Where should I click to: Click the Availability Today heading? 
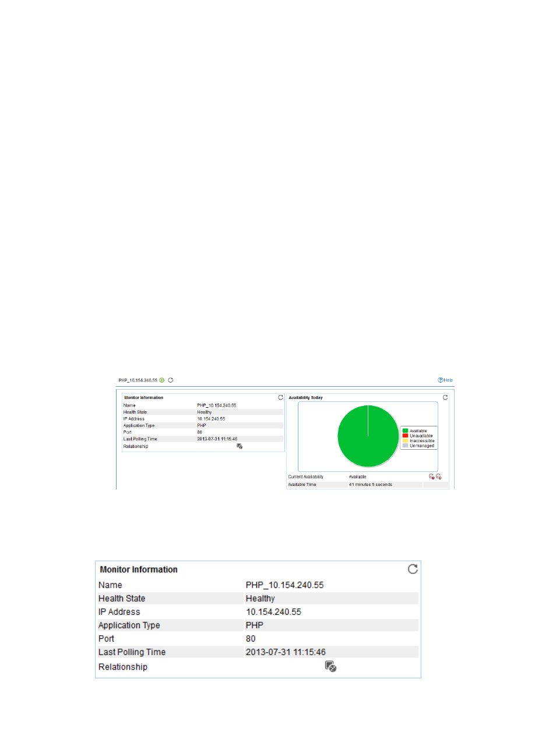tap(306, 398)
